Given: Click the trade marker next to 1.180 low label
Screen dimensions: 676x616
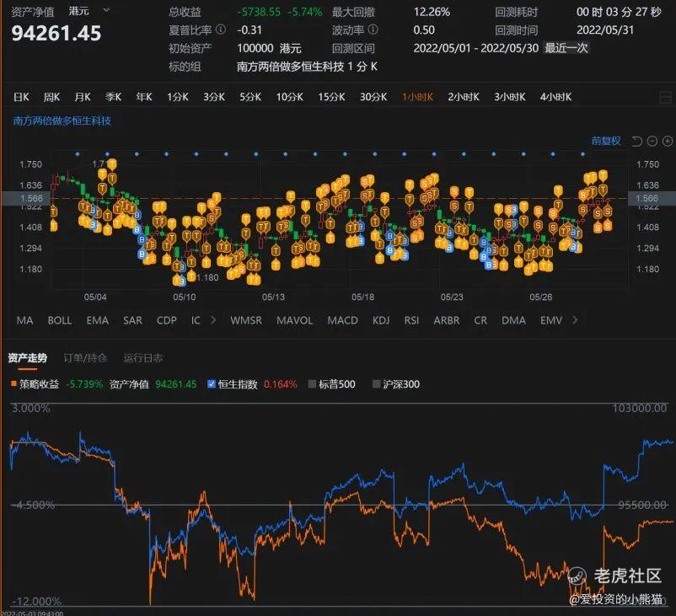Looking at the screenshot, I should tap(191, 276).
